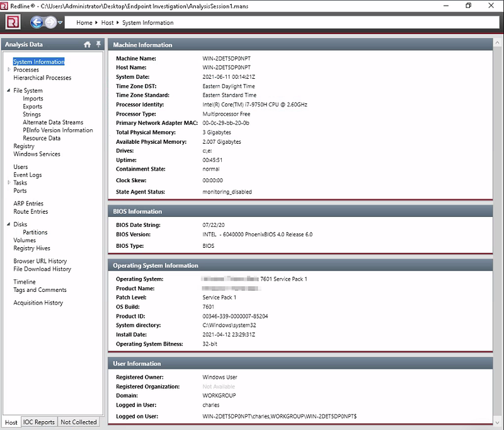This screenshot has height=430, width=504.
Task: Collapse the Disks tree node
Action: click(9, 224)
